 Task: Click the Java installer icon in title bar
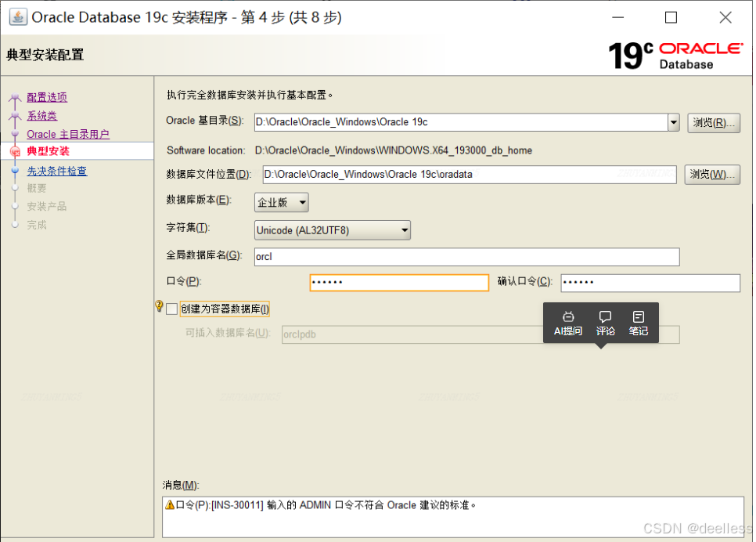pyautogui.click(x=18, y=17)
